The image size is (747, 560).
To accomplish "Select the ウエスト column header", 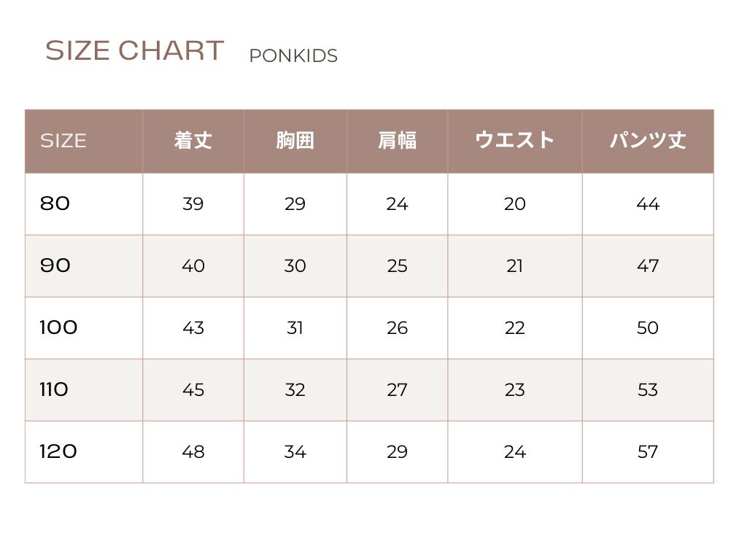I will 514,141.
